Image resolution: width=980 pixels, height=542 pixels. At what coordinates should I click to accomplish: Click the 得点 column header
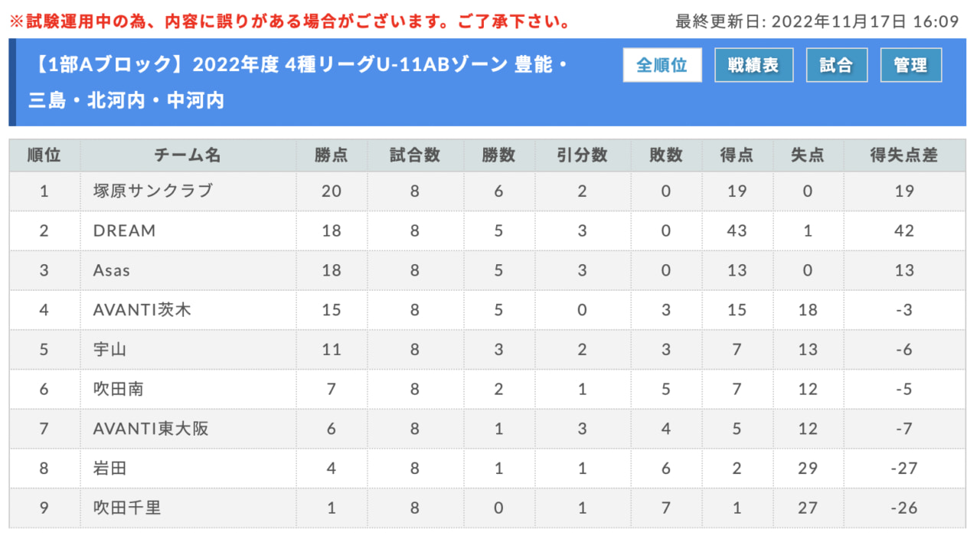click(737, 155)
